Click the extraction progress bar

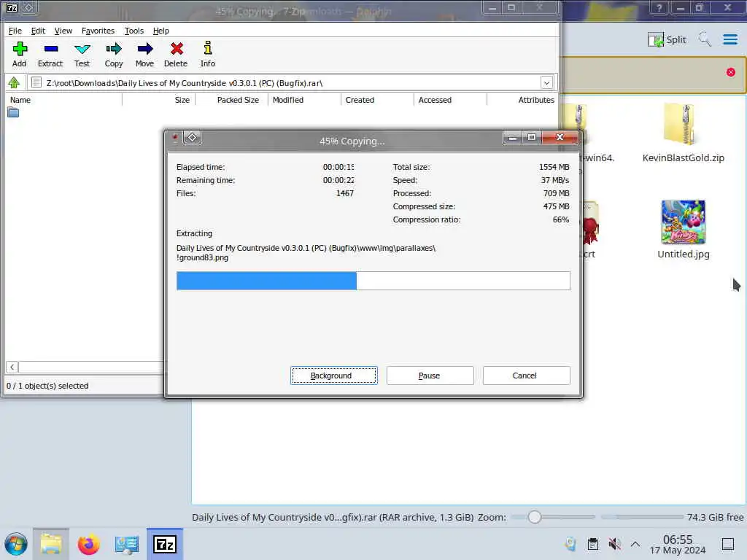[x=373, y=281]
